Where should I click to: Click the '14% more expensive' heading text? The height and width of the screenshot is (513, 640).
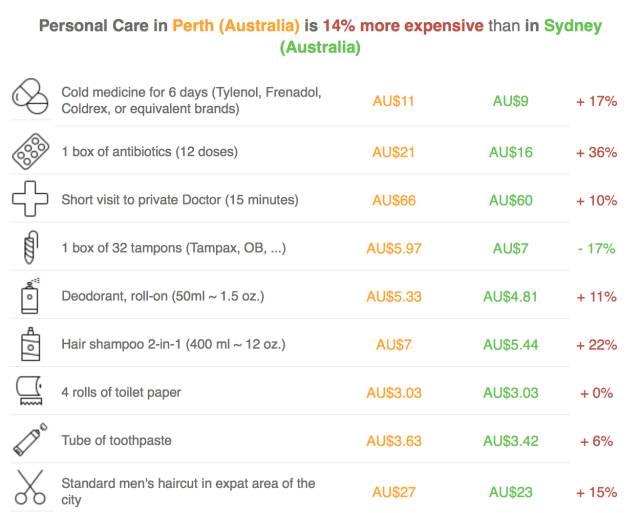402,25
